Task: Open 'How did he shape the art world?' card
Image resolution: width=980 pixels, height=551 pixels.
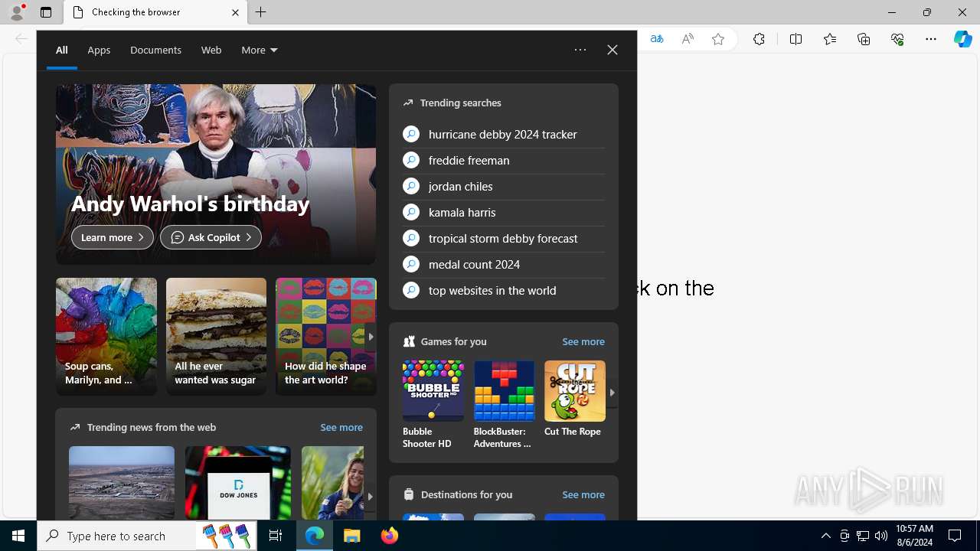Action: click(x=326, y=337)
